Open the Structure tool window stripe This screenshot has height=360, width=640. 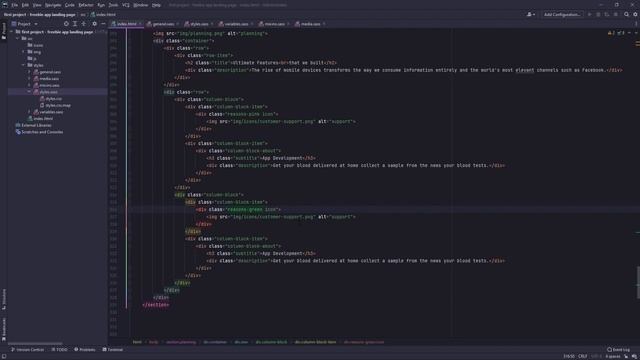pos(4,298)
